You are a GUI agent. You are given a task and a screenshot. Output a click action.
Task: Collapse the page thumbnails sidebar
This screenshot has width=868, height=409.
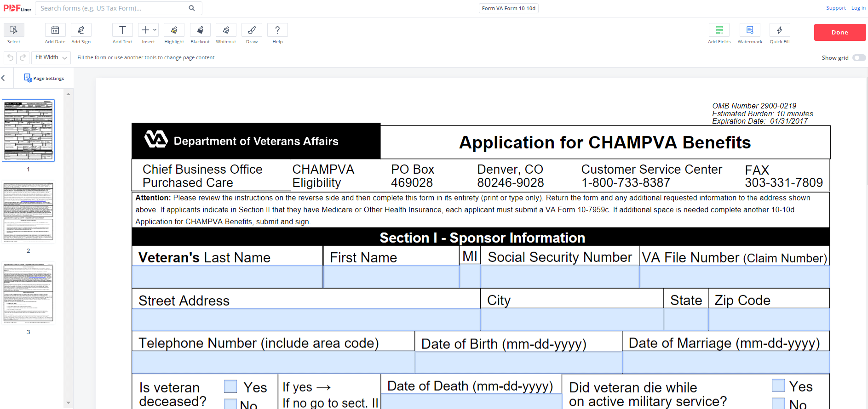point(3,78)
